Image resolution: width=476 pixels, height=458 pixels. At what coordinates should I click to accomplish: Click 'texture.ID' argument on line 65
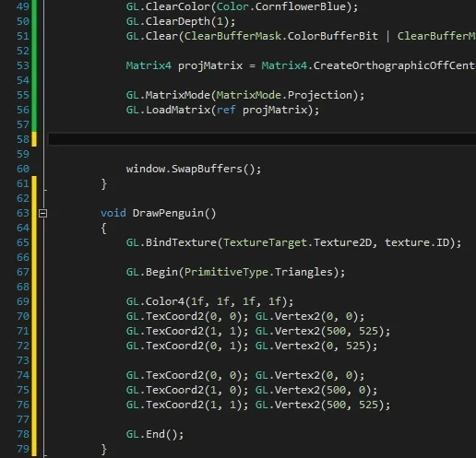click(x=417, y=242)
